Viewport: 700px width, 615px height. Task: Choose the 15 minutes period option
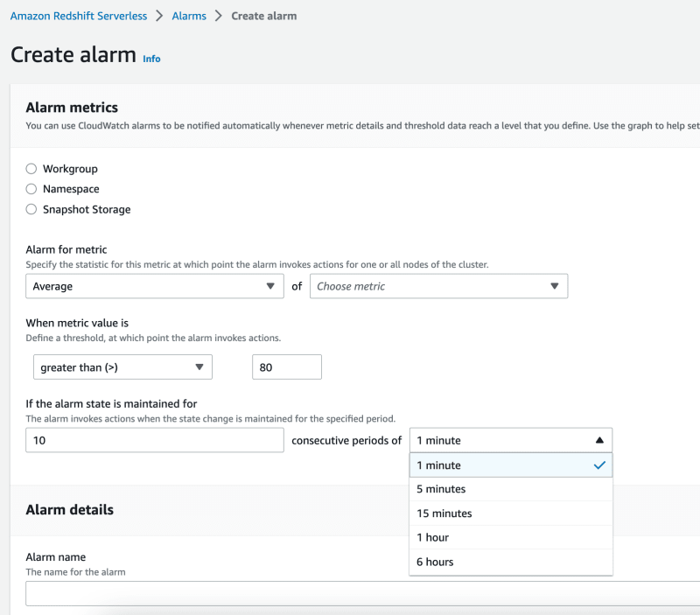pos(511,514)
